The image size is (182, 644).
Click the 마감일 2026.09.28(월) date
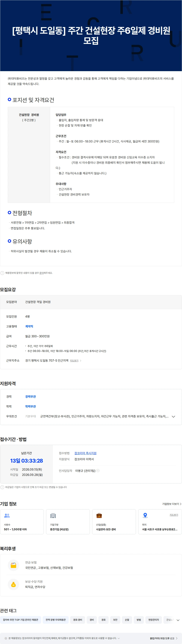pyautogui.click(x=32, y=475)
